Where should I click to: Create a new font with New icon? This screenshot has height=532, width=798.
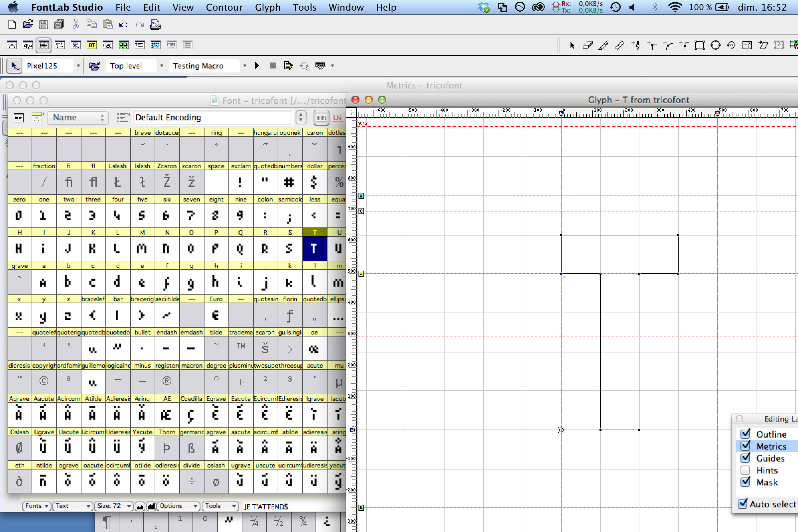(x=12, y=24)
